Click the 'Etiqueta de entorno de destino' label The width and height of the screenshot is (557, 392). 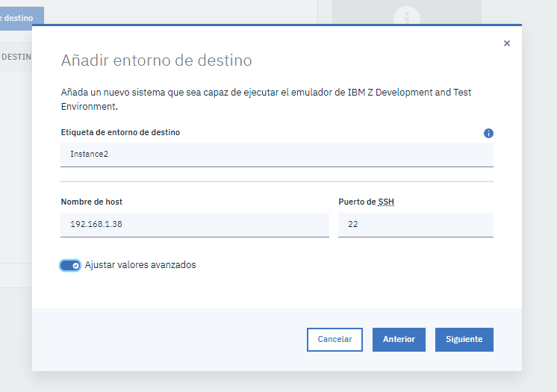point(120,132)
